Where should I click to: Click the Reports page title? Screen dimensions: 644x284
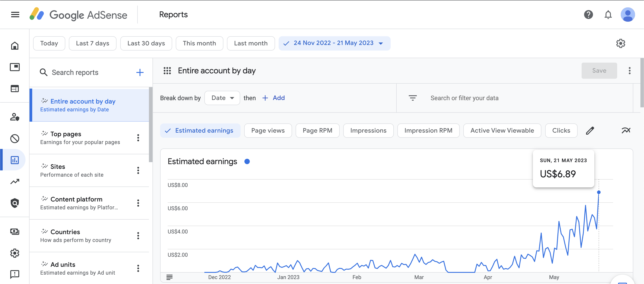click(173, 15)
